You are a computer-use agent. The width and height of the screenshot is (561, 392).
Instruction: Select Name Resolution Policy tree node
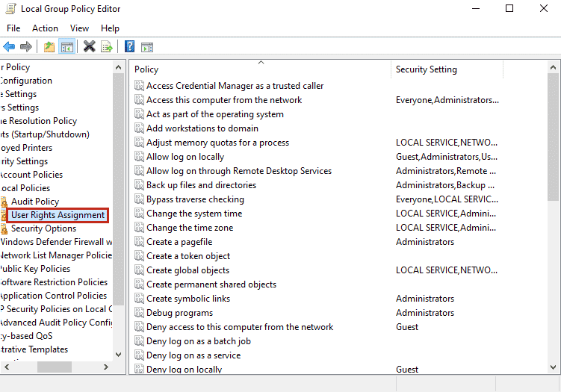(x=39, y=121)
